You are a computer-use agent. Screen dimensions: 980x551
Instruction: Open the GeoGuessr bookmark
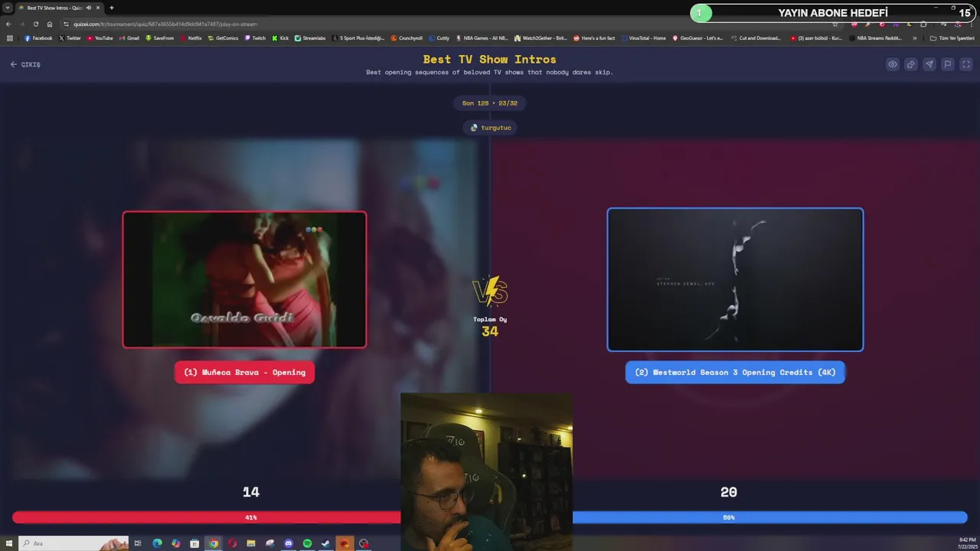[x=697, y=37]
